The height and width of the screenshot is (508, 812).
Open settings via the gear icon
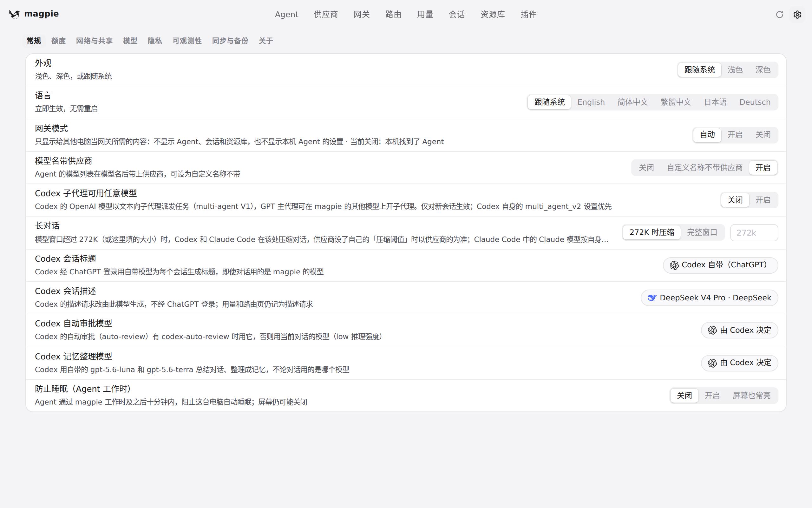[797, 15]
